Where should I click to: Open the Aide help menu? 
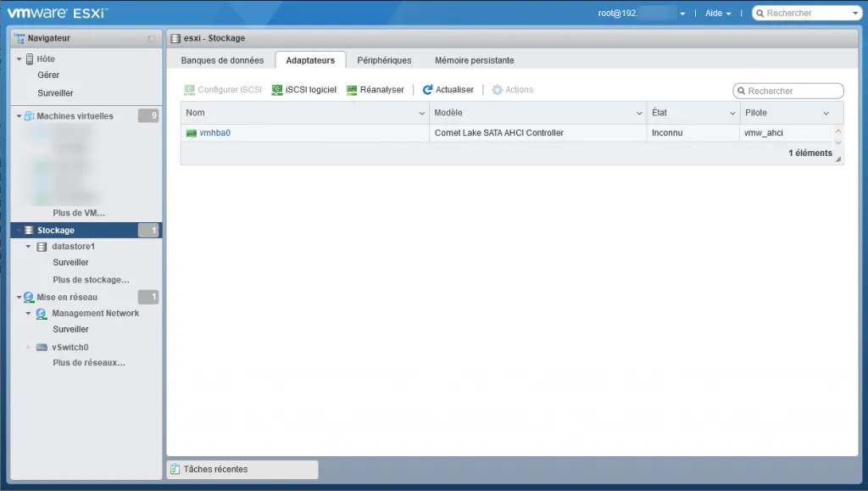pos(717,14)
